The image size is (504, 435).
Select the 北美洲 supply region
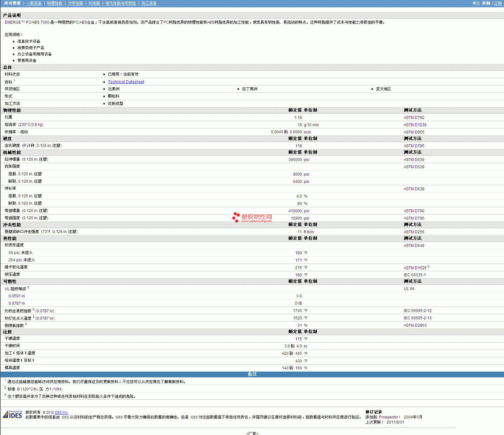113,89
